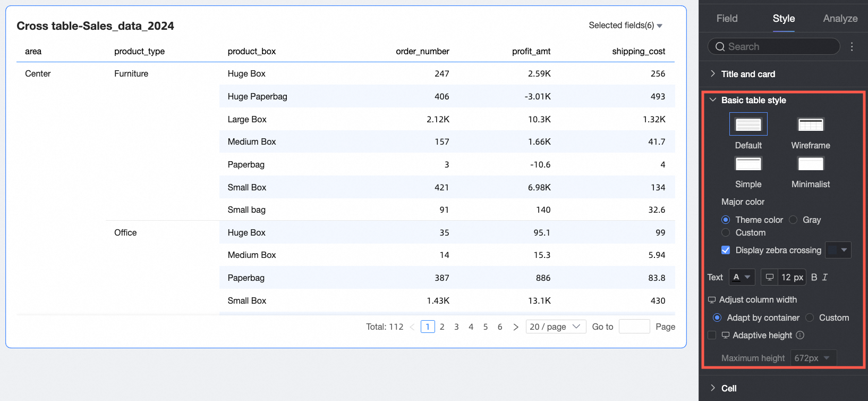Open the Selected fields(6) dropdown

click(625, 26)
